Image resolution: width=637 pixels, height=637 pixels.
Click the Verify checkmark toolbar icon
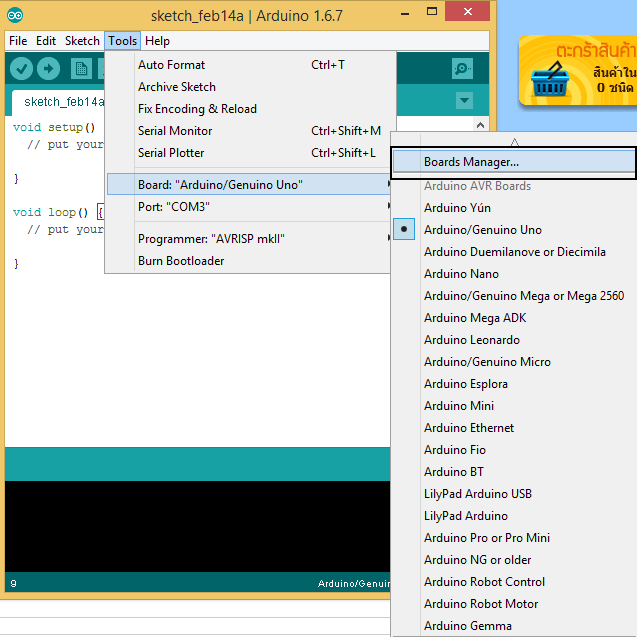tap(21, 69)
